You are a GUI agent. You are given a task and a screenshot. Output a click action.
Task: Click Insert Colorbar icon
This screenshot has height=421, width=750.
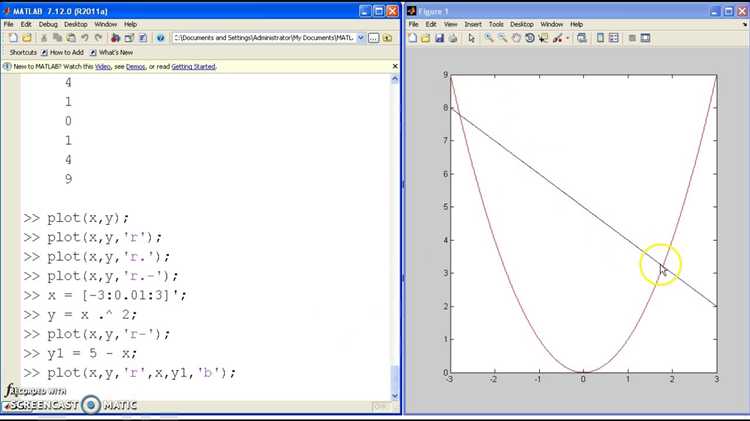click(x=600, y=38)
